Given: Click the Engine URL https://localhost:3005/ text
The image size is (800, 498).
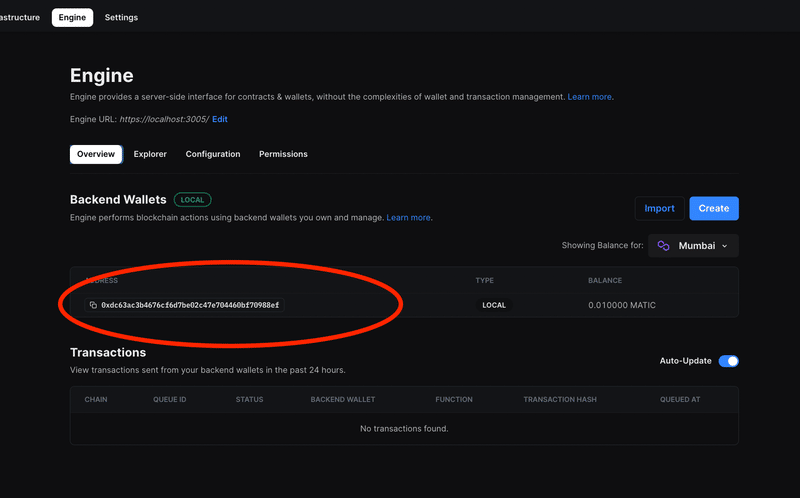Looking at the screenshot, I should 164,119.
